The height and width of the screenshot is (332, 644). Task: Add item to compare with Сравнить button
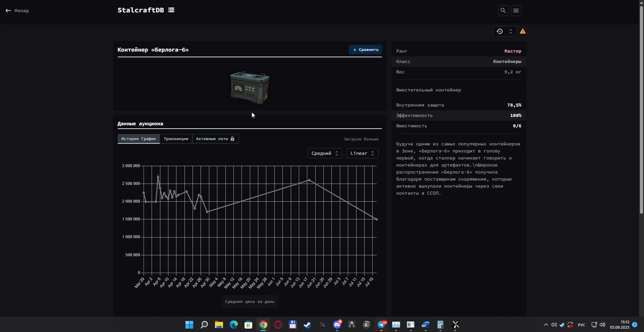[x=365, y=50]
